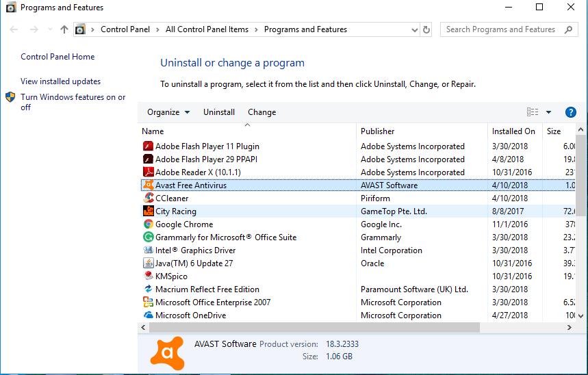The width and height of the screenshot is (588, 375).
Task: Click the change view layout icon
Action: tap(533, 112)
